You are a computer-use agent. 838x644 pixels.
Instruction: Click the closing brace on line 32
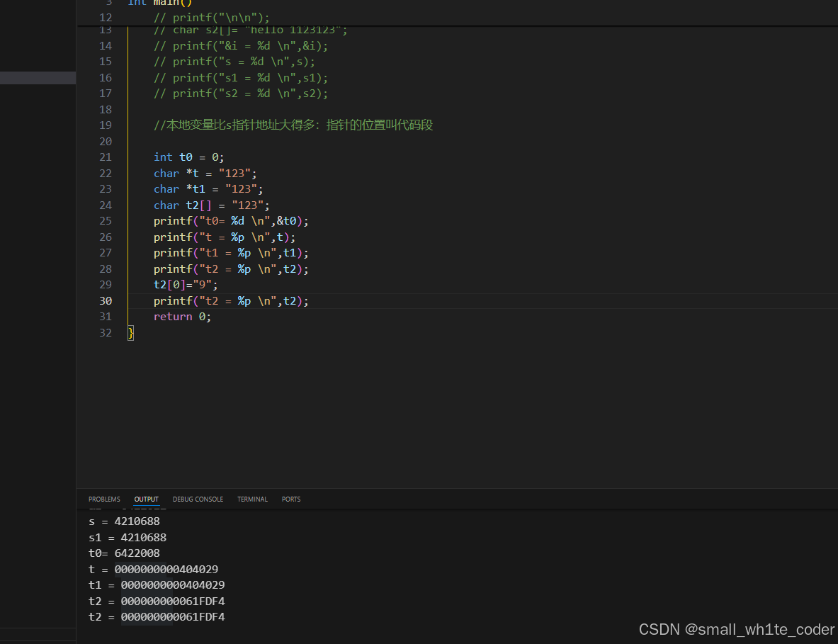[130, 333]
